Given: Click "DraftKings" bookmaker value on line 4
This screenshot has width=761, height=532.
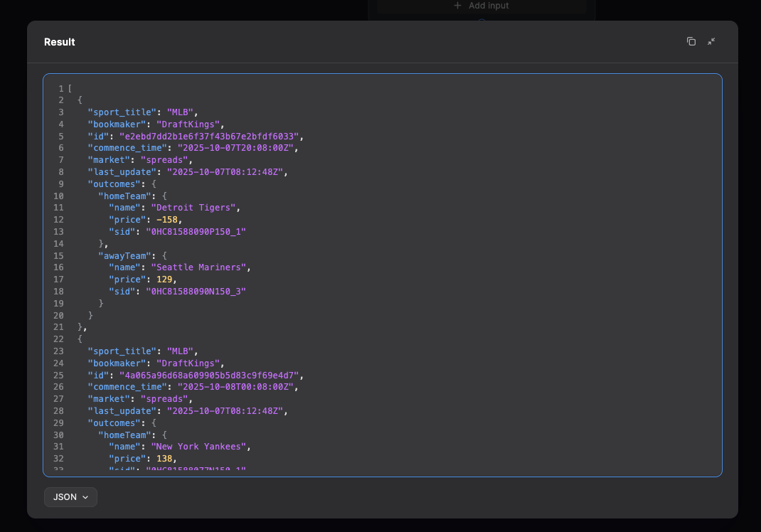Looking at the screenshot, I should click(x=188, y=124).
